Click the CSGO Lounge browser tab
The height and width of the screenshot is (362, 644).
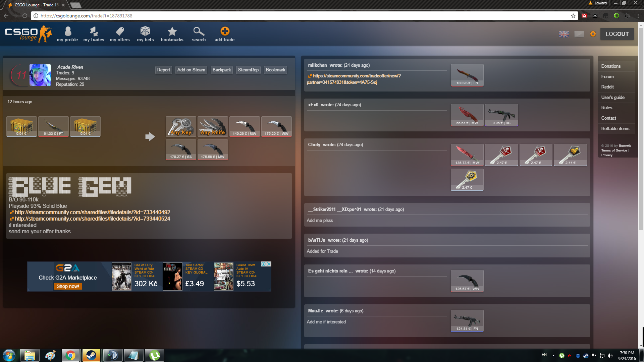(36, 5)
